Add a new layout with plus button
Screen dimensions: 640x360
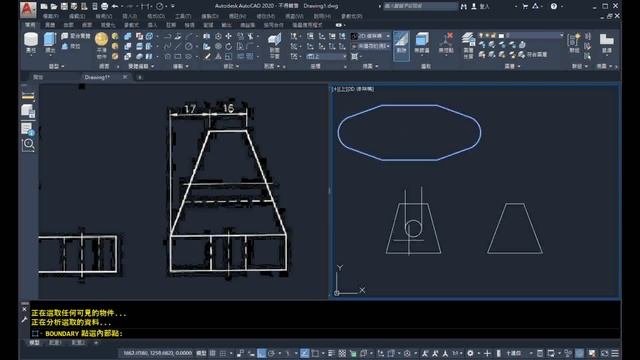click(x=96, y=343)
